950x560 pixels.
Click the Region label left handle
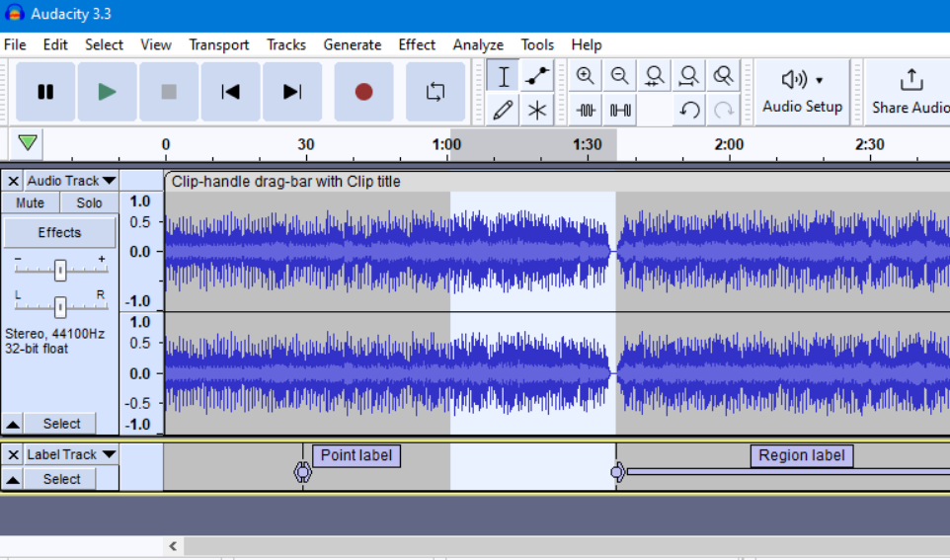click(x=617, y=471)
